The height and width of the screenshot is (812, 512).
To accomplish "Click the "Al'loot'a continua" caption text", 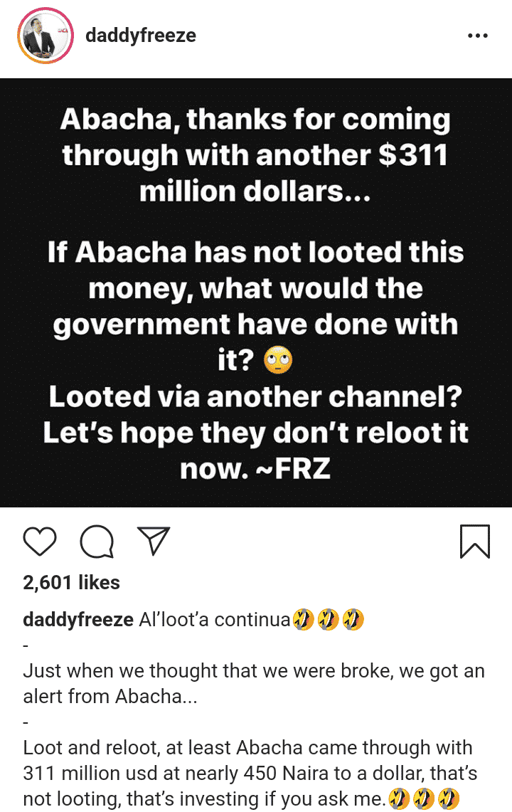I will click(x=214, y=620).
